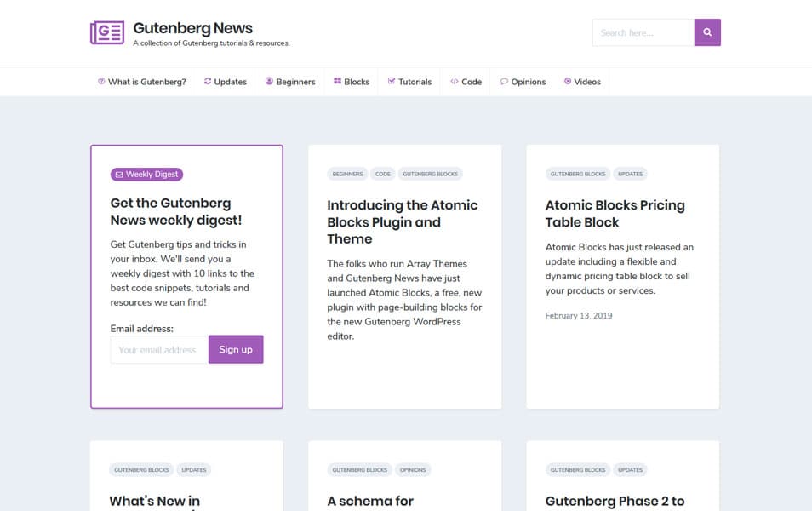Click the code brackets icon beside Code
Screen dimensions: 812x511
(x=455, y=82)
